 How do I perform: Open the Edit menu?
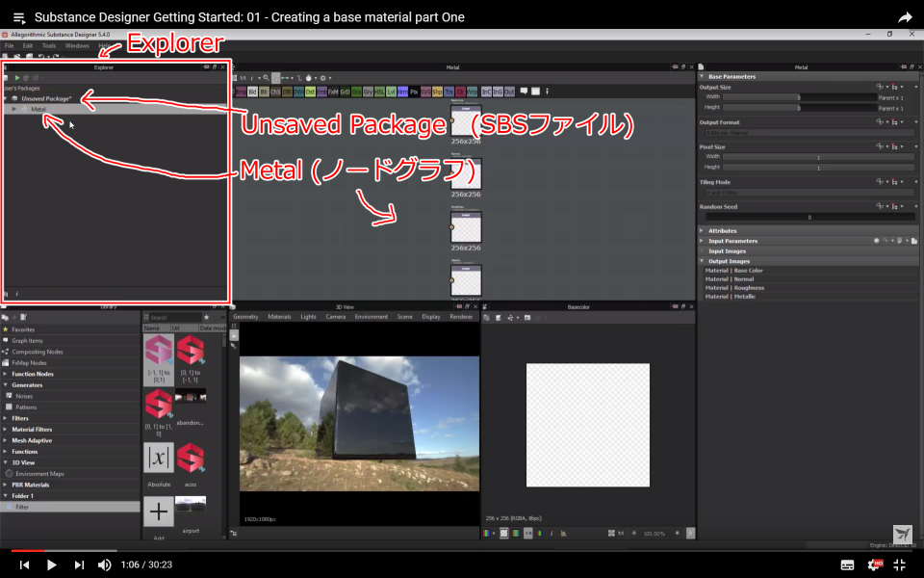(28, 45)
